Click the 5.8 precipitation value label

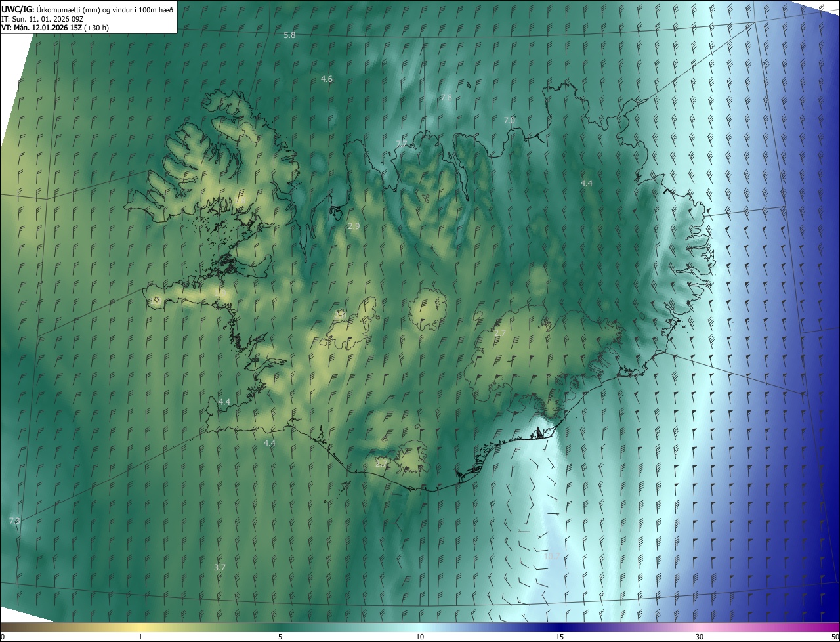click(x=289, y=35)
